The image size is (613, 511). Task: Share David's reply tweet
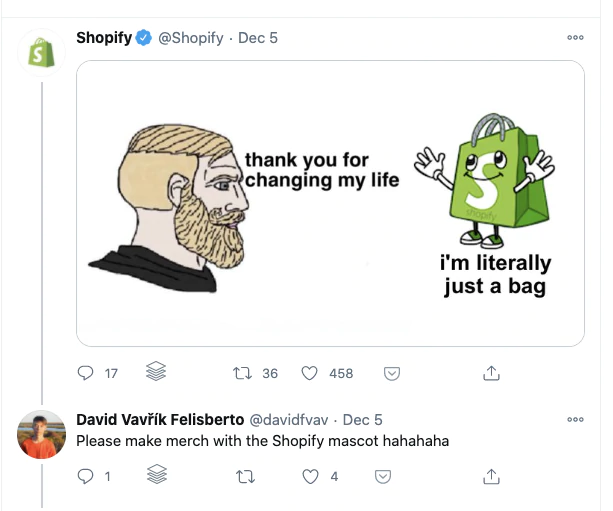pyautogui.click(x=491, y=477)
